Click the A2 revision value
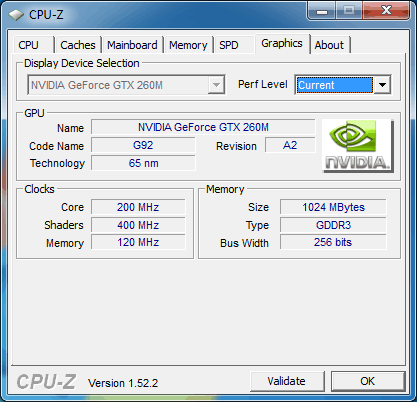The image size is (417, 402). tap(290, 145)
